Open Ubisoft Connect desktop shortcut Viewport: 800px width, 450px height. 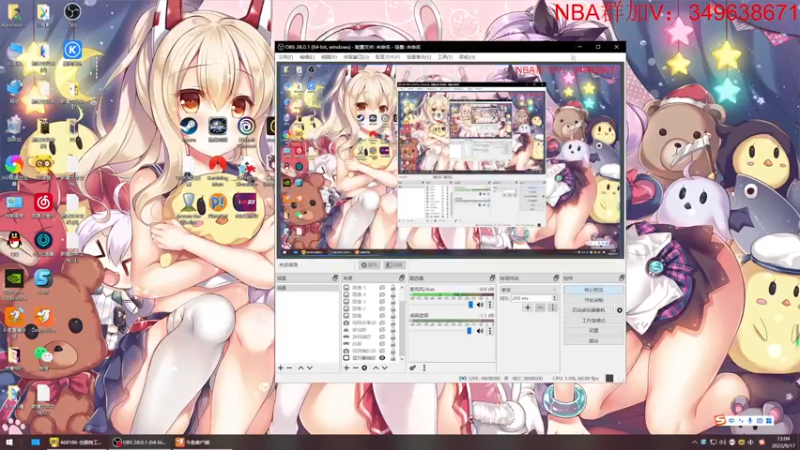tap(246, 130)
